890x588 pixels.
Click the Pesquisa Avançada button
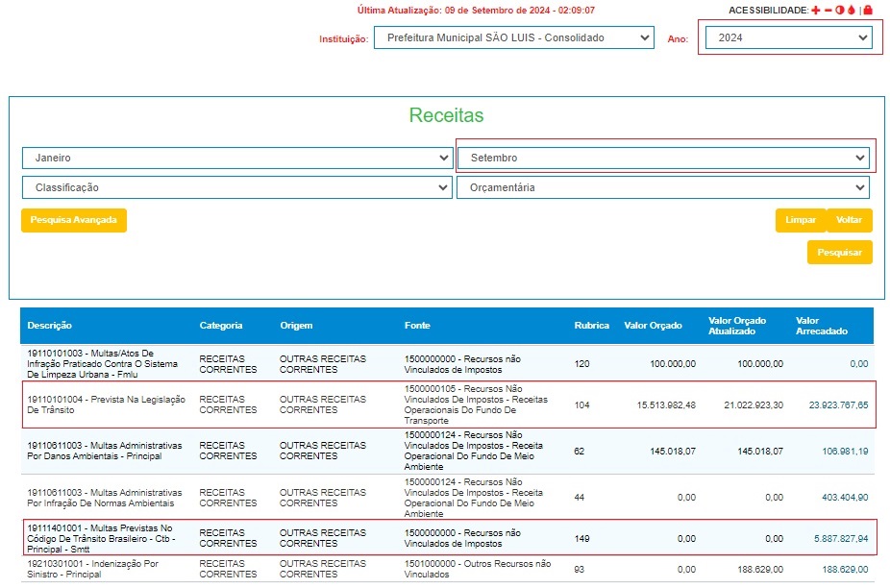(x=74, y=220)
